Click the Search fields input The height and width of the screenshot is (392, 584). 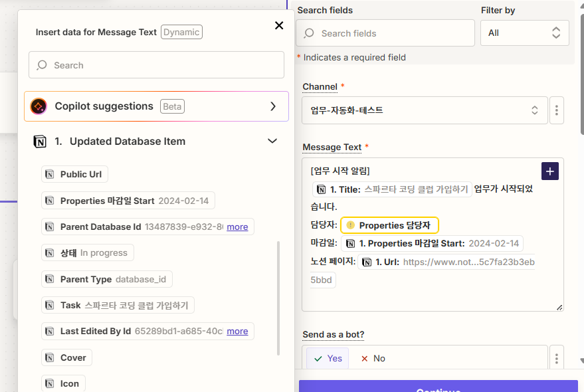point(385,33)
